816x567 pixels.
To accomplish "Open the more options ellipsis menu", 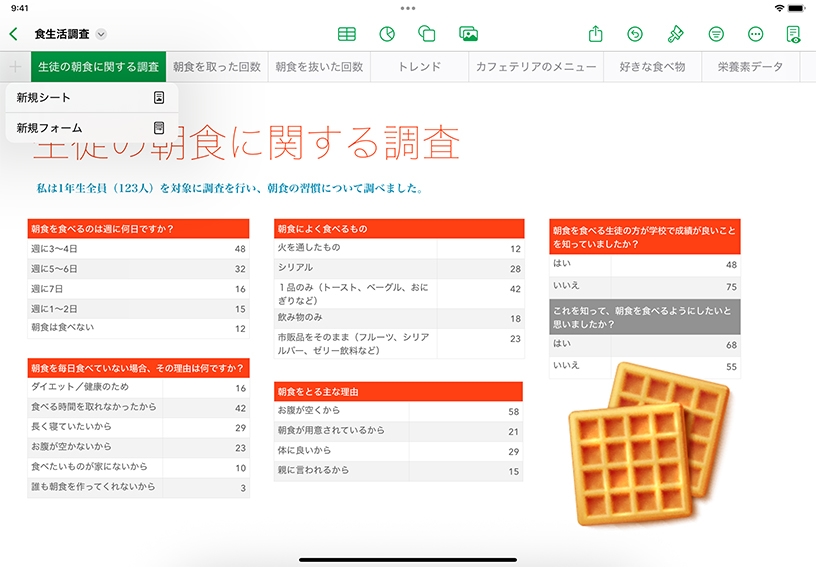I will pyautogui.click(x=755, y=34).
